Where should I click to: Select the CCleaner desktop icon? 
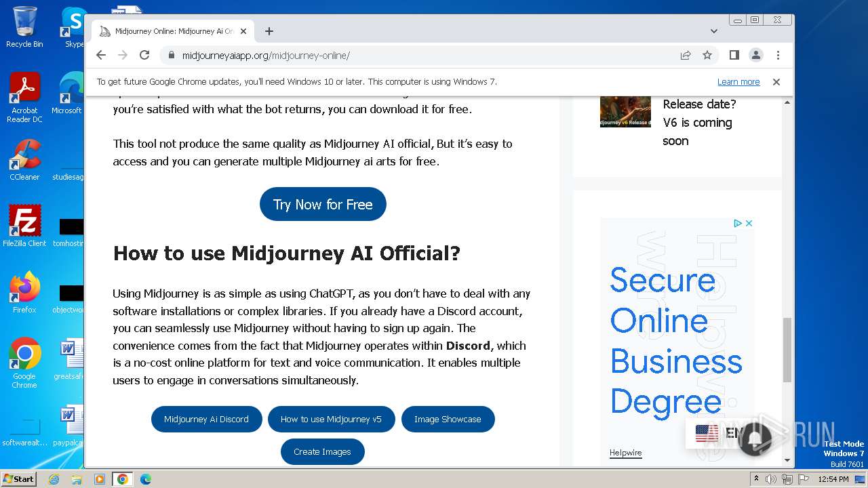pos(24,160)
